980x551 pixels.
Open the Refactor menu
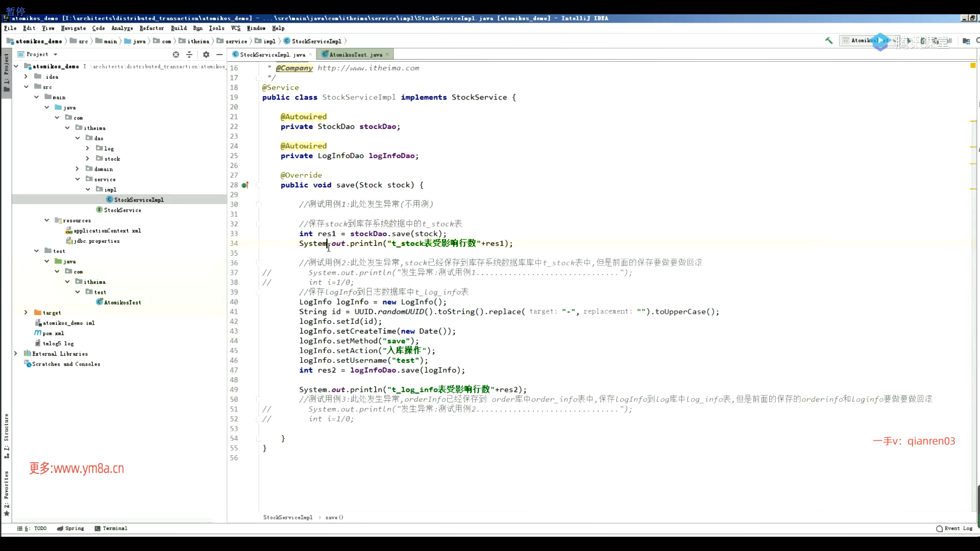coord(152,28)
